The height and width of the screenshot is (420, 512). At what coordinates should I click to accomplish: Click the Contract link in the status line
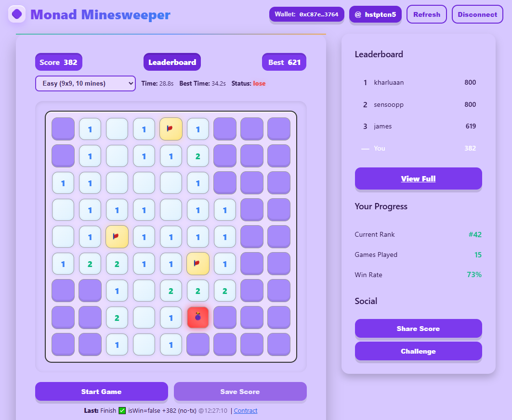coord(245,411)
